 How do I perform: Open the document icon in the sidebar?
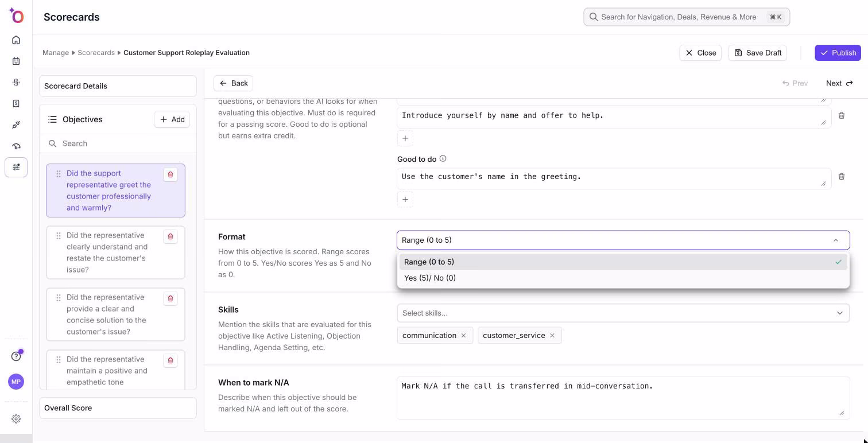16,104
